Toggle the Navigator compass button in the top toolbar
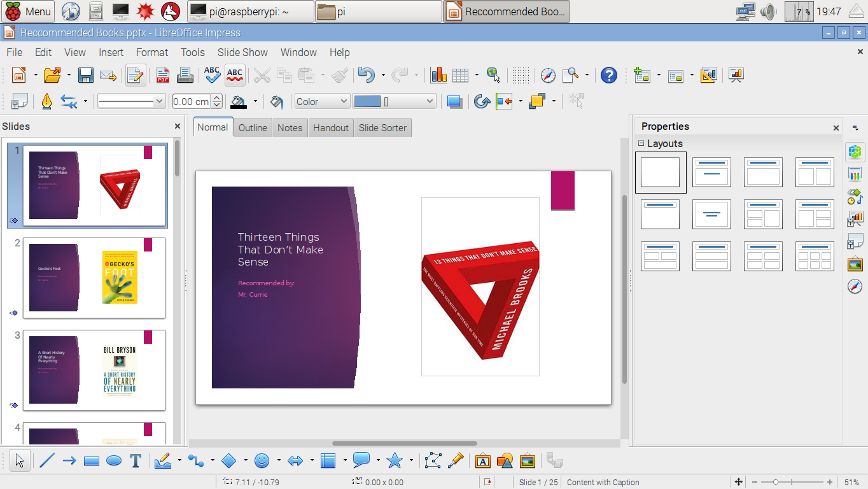Image resolution: width=868 pixels, height=489 pixels. (x=548, y=75)
